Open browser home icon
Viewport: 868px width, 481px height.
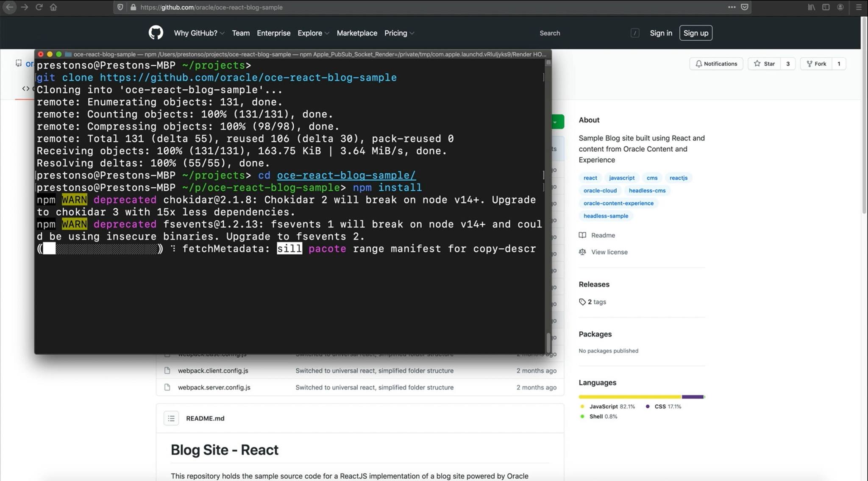pos(53,7)
